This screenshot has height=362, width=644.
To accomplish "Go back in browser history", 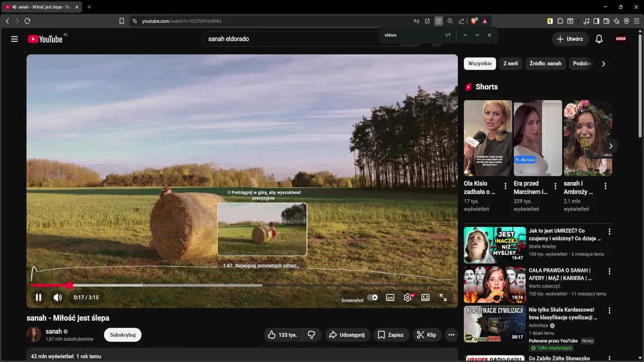I will pos(7,21).
